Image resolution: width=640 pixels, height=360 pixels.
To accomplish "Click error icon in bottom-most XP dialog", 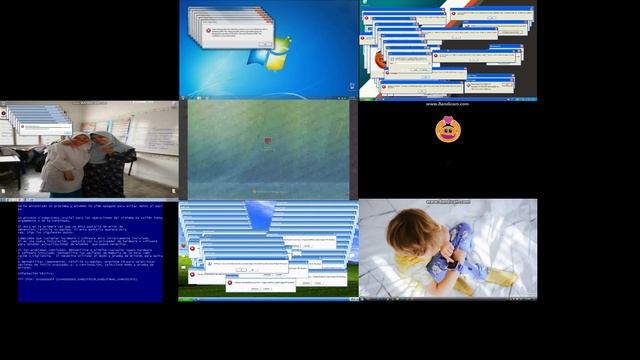I will pyautogui.click(x=230, y=282).
